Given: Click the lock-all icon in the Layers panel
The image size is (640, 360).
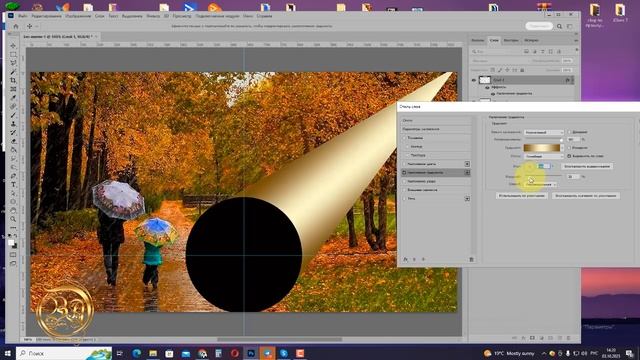Looking at the screenshot, I should (522, 70).
